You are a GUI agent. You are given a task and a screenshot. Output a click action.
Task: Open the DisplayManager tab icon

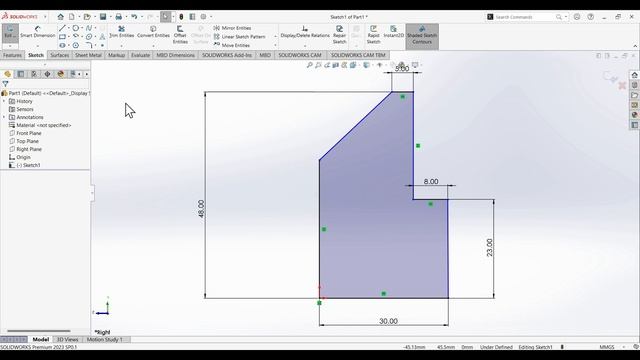click(x=60, y=74)
